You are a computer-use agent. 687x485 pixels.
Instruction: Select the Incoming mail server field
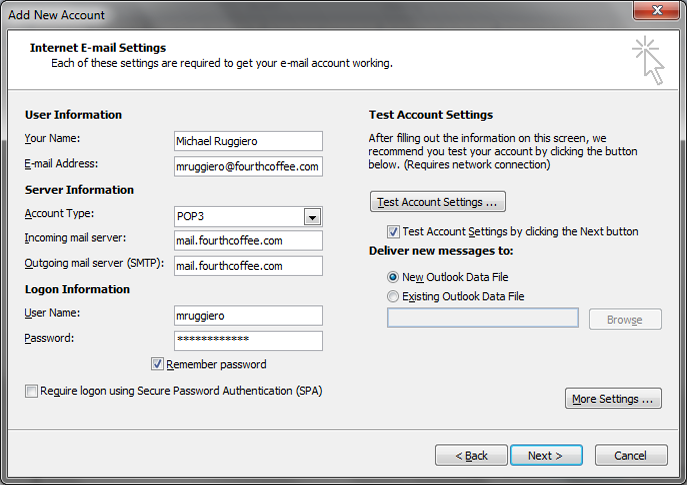[x=248, y=241]
